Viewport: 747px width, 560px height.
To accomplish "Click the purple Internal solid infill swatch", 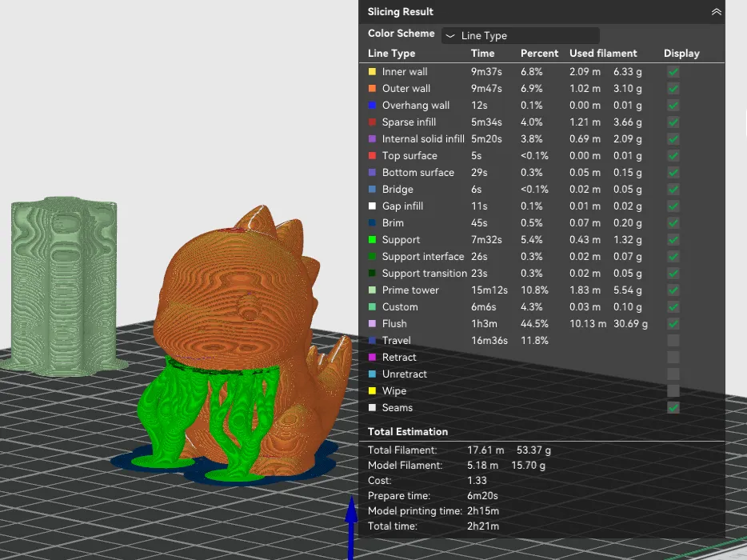I will click(x=372, y=138).
